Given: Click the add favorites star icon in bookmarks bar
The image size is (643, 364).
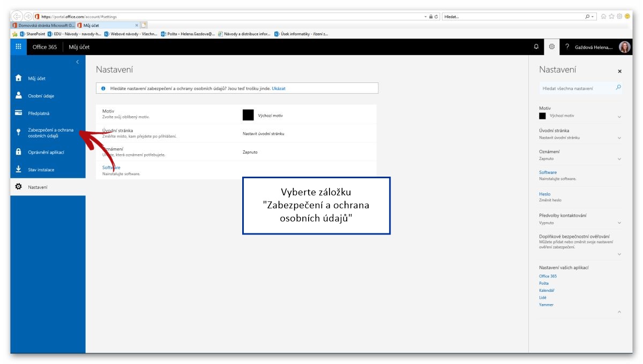Looking at the screenshot, I should pos(15,34).
